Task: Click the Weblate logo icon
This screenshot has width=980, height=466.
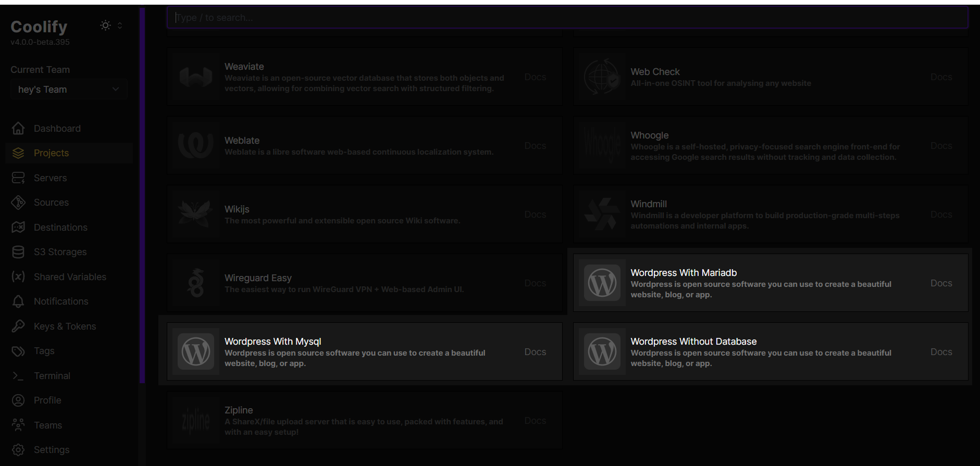Action: pyautogui.click(x=196, y=146)
